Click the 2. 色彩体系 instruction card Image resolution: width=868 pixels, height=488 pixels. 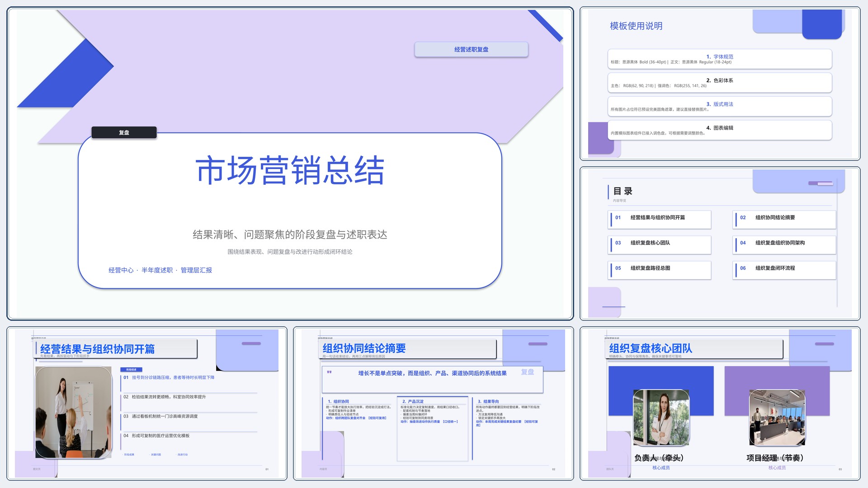pyautogui.click(x=720, y=83)
